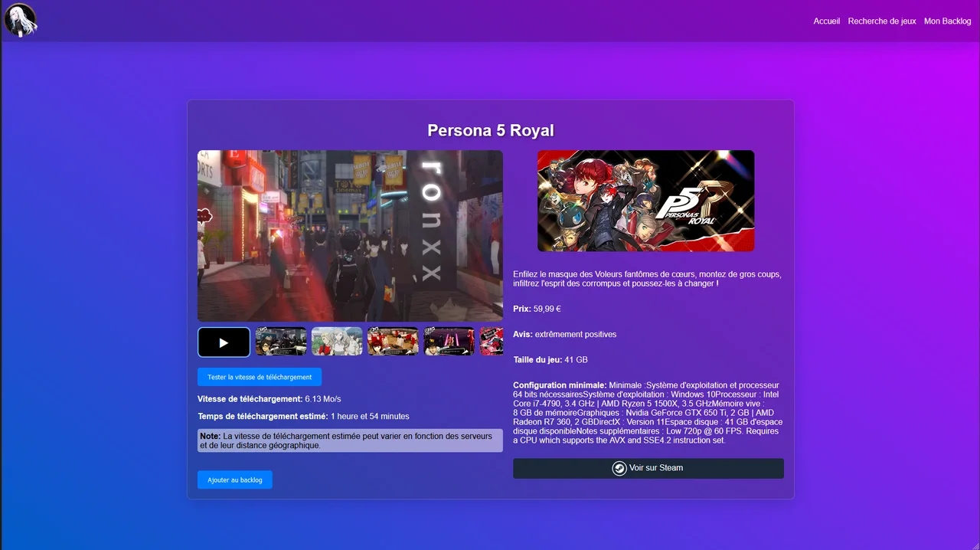Click the Steam logo icon
980x550 pixels.
coord(619,468)
